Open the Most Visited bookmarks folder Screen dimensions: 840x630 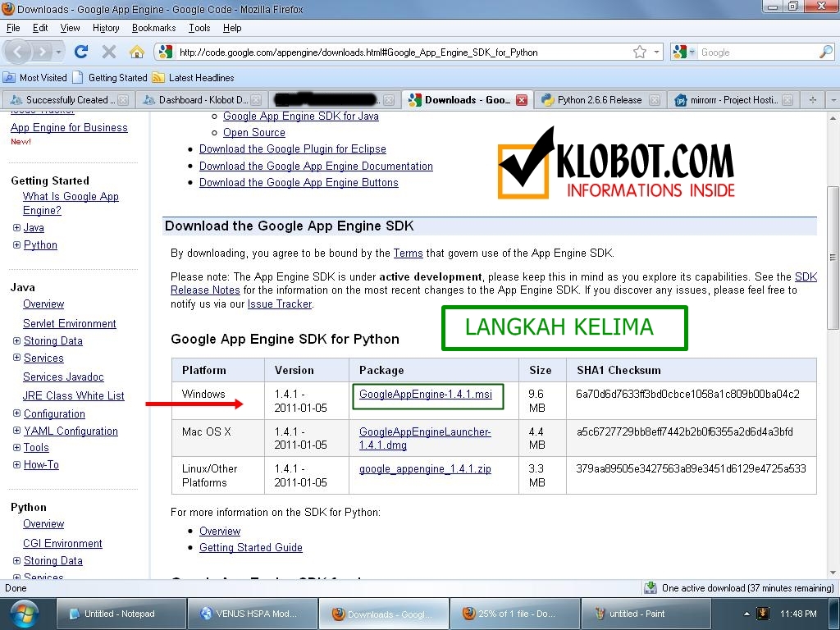click(35, 78)
